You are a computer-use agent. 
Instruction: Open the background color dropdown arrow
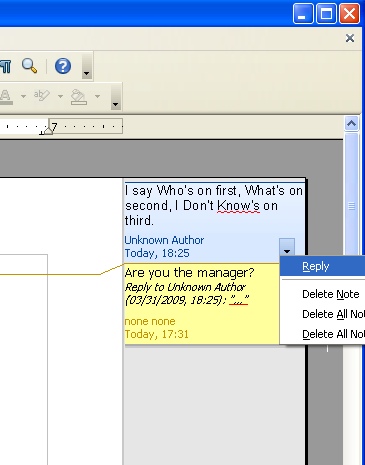[x=97, y=96]
